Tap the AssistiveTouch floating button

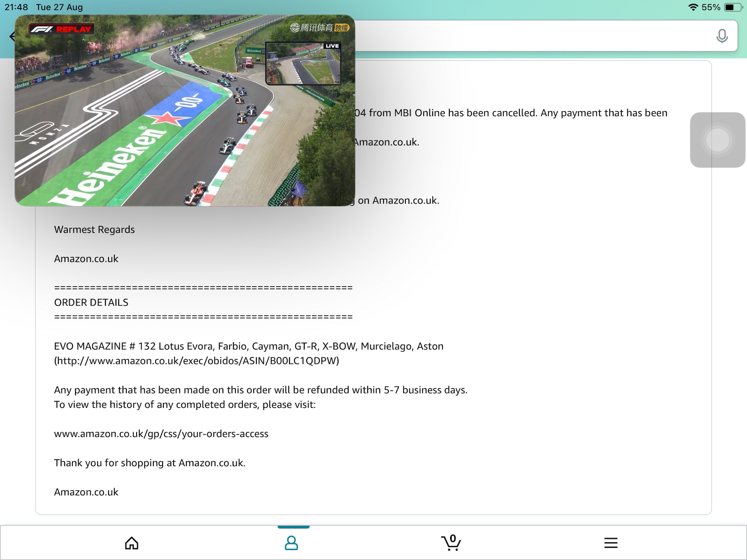coord(717,140)
